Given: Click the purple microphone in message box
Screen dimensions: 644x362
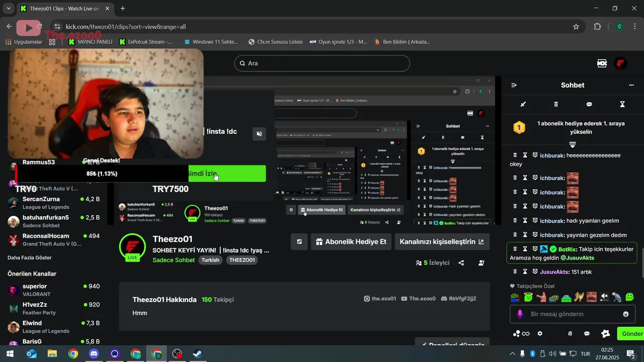Looking at the screenshot, I should (x=520, y=314).
